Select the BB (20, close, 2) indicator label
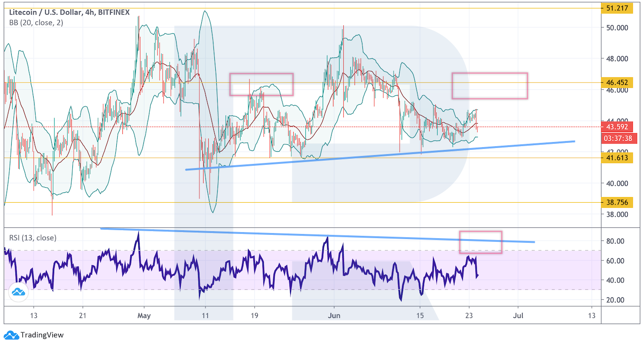 point(36,22)
